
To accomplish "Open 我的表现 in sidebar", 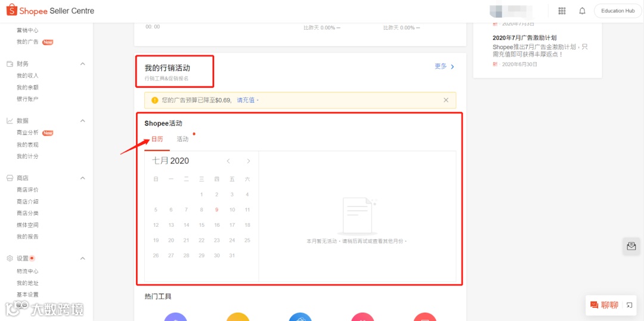I will tap(27, 144).
